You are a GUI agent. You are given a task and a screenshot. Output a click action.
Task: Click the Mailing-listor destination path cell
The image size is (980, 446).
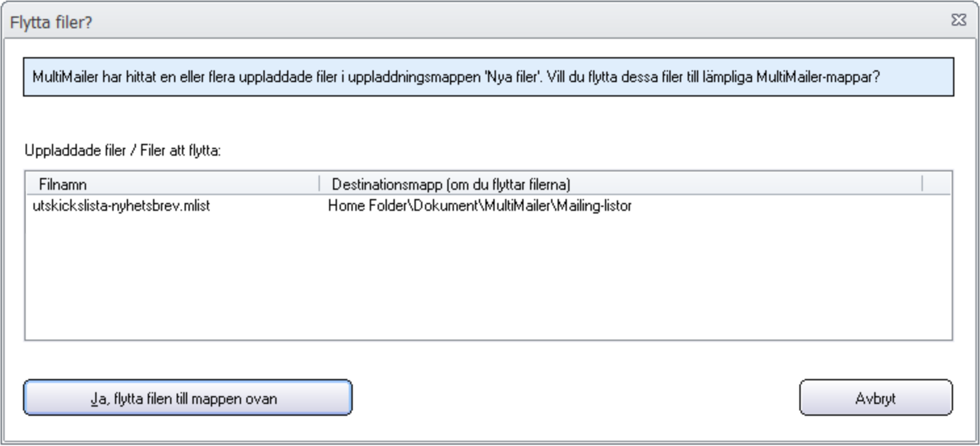pos(479,206)
